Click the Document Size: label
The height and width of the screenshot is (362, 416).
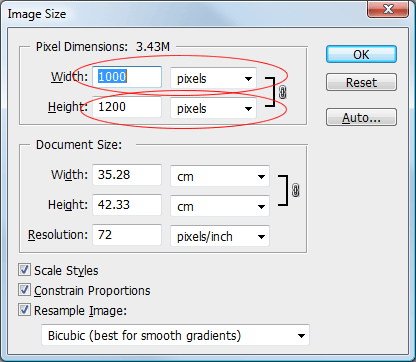[79, 145]
